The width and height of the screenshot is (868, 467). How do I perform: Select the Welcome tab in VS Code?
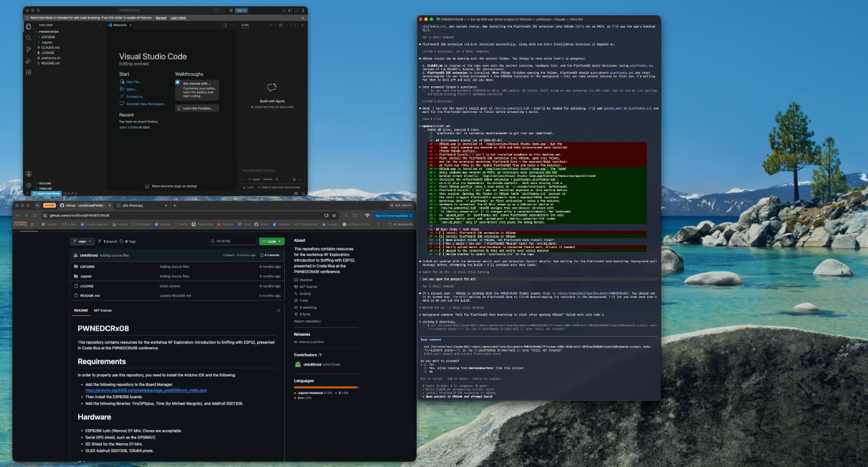click(x=119, y=25)
